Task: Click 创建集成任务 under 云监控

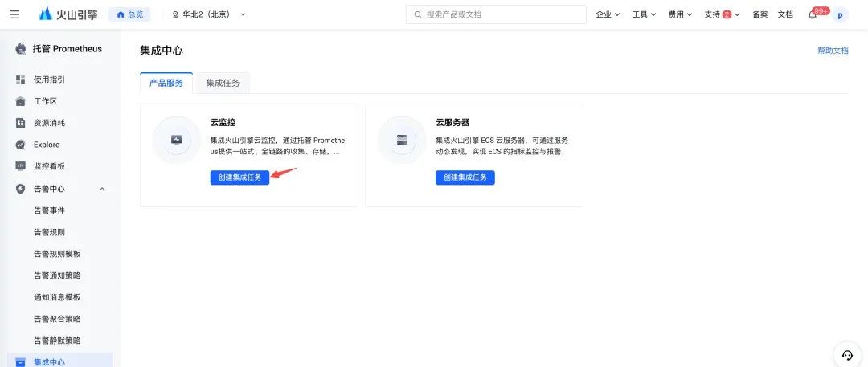Action: pyautogui.click(x=240, y=177)
